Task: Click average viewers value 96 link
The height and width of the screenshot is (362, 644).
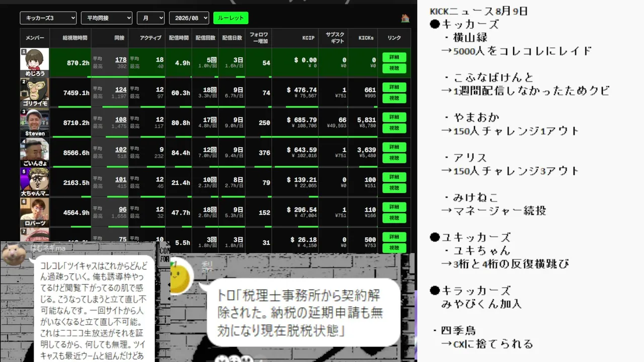Action: tap(123, 210)
